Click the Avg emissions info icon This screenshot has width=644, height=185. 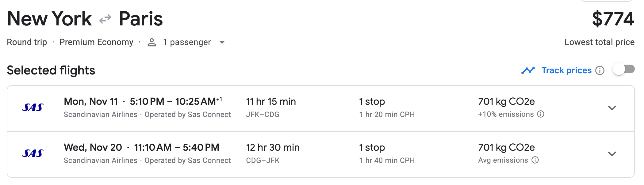click(x=535, y=160)
